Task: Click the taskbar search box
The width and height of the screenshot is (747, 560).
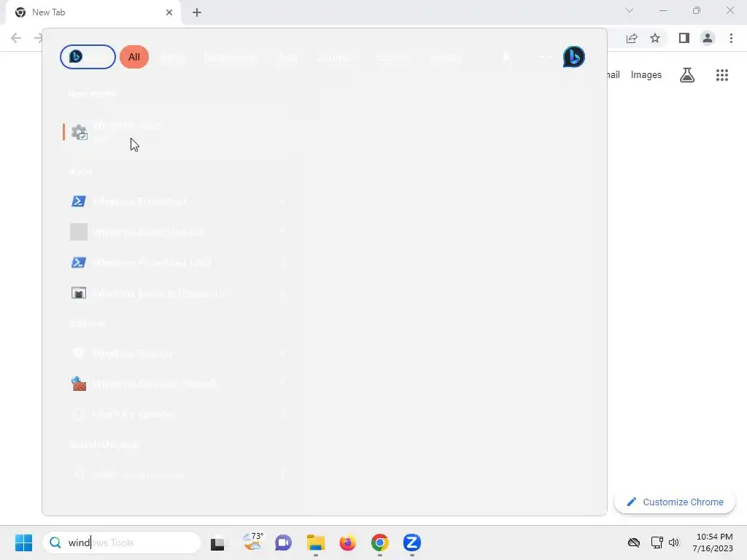Action: point(122,542)
